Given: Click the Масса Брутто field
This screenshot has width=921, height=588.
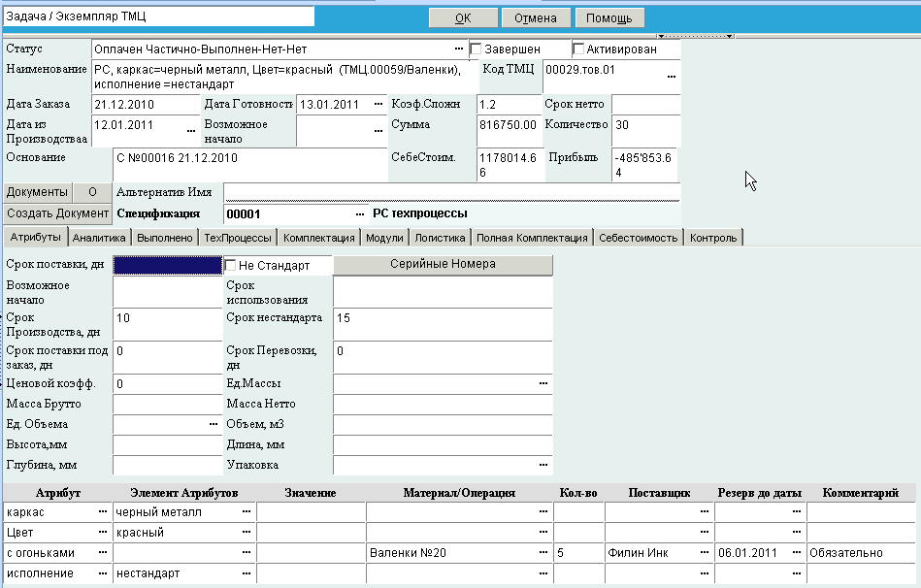Looking at the screenshot, I should click(x=167, y=405).
